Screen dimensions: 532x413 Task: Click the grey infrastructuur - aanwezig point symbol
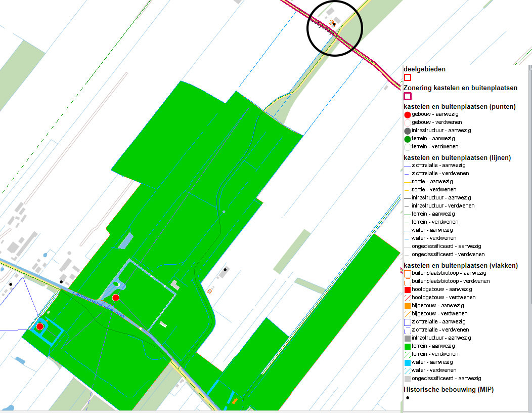408,131
